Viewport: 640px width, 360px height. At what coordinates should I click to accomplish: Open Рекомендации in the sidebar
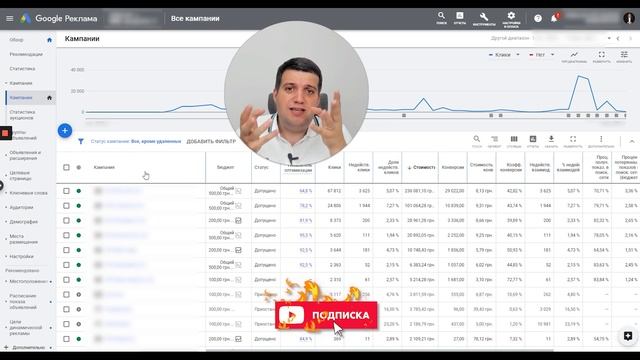tap(26, 54)
